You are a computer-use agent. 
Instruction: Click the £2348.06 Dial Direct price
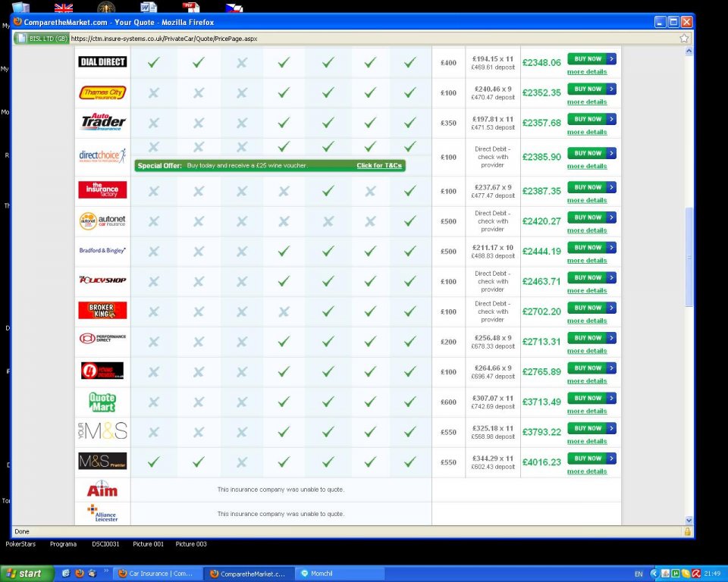click(x=541, y=63)
